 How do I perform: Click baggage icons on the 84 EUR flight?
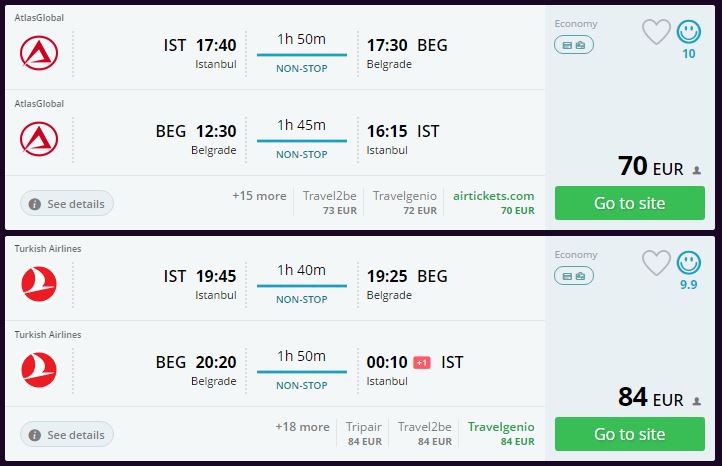574,275
